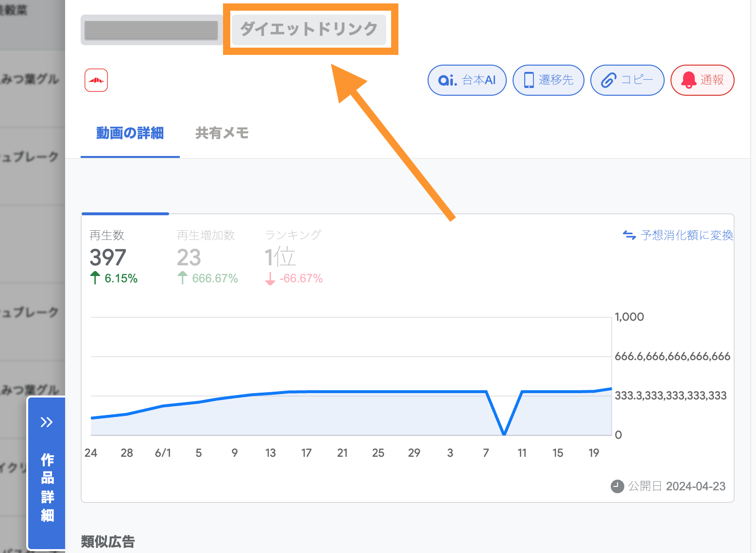Viewport: 756px width, 553px height.
Task: Click the ダイエットドリンク category tag
Action: pos(309,29)
